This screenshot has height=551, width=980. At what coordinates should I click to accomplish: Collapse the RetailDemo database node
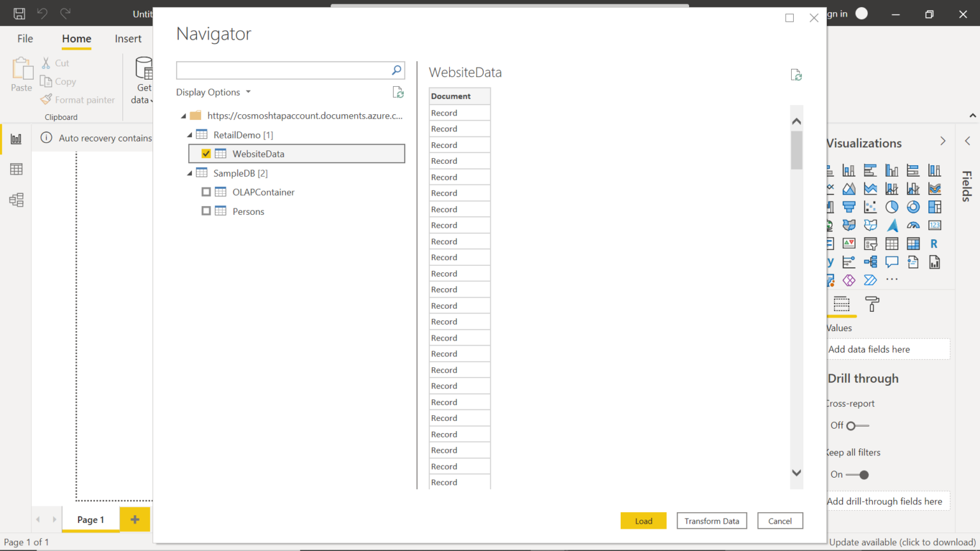189,135
